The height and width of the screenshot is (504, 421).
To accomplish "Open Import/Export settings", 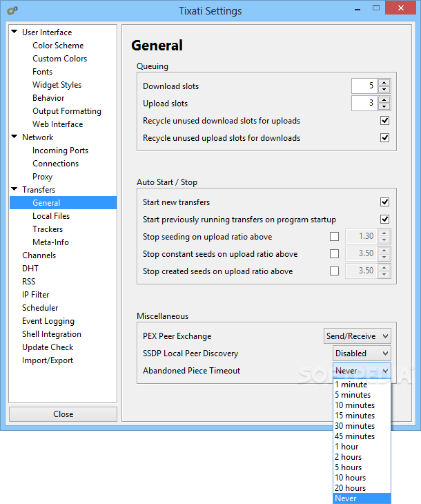I will pyautogui.click(x=48, y=360).
